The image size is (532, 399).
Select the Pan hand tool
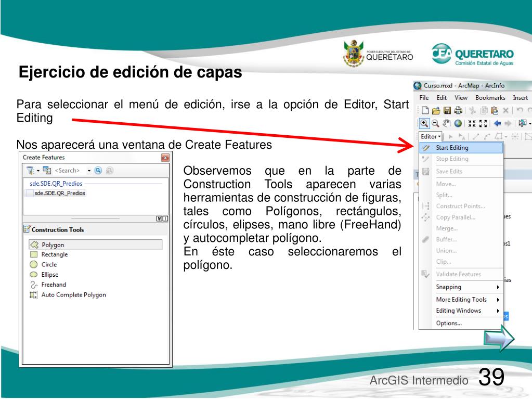447,123
